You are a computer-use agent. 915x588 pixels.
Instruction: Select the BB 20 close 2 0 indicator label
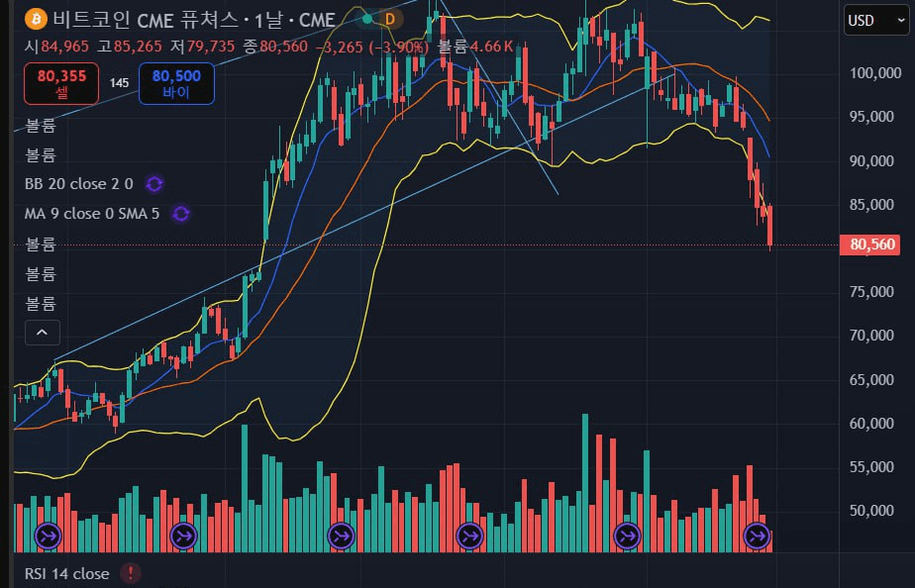[78, 183]
